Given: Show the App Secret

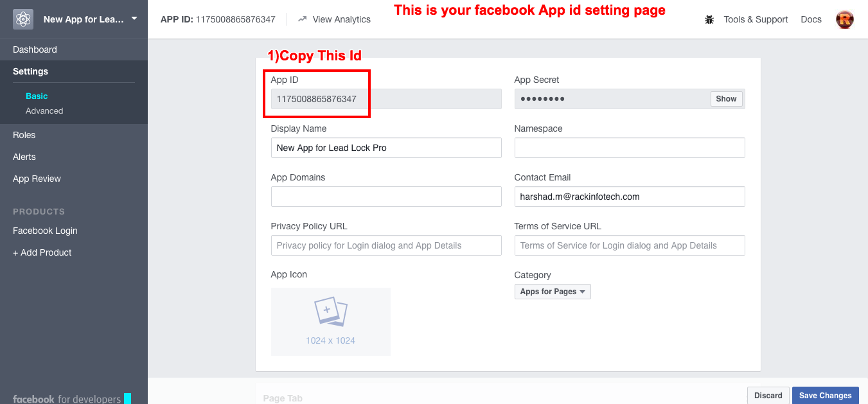Looking at the screenshot, I should coord(726,99).
